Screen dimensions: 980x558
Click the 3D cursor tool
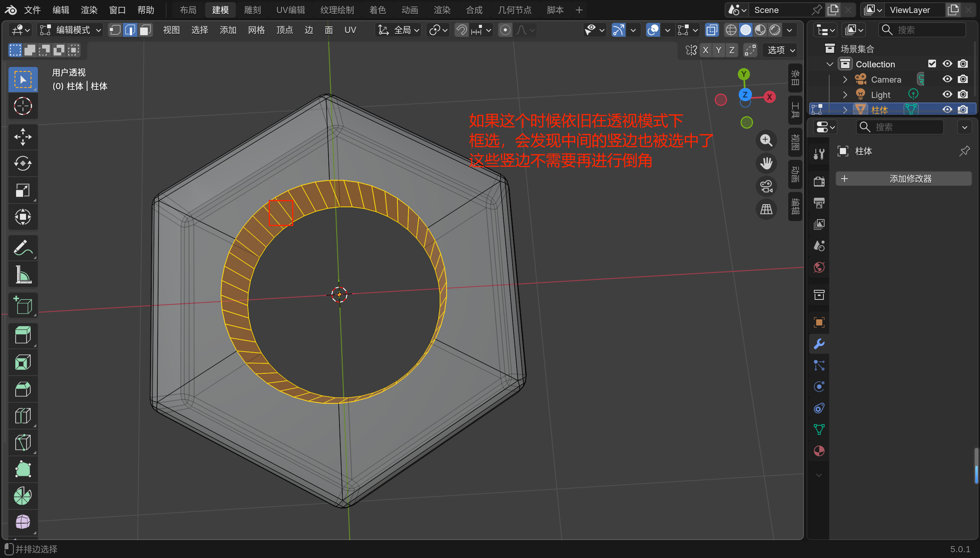23,106
